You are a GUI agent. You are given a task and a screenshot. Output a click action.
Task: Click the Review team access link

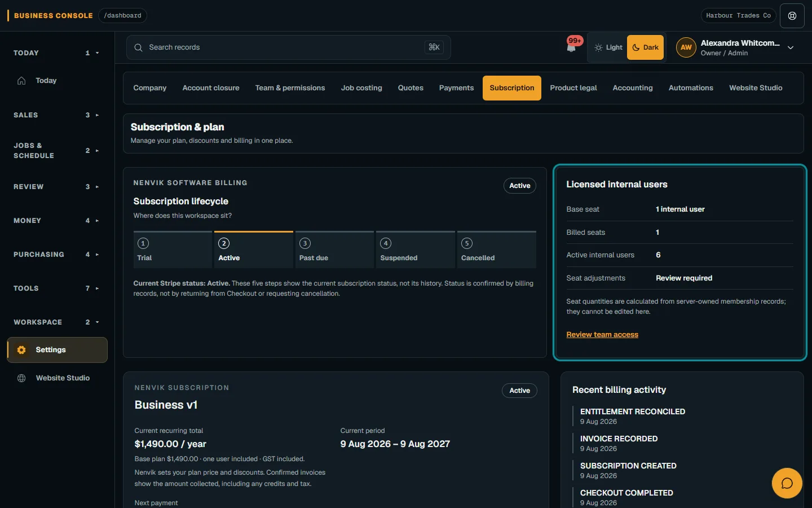click(x=602, y=335)
